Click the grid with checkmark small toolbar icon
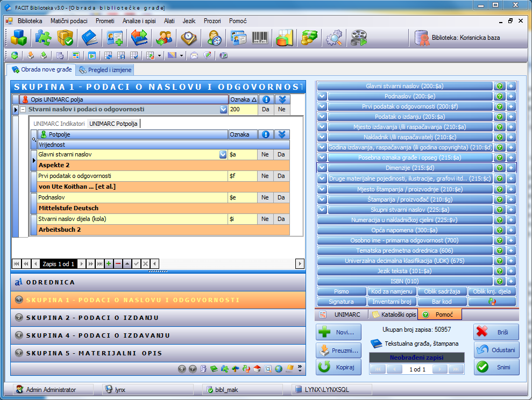 [x=134, y=55]
